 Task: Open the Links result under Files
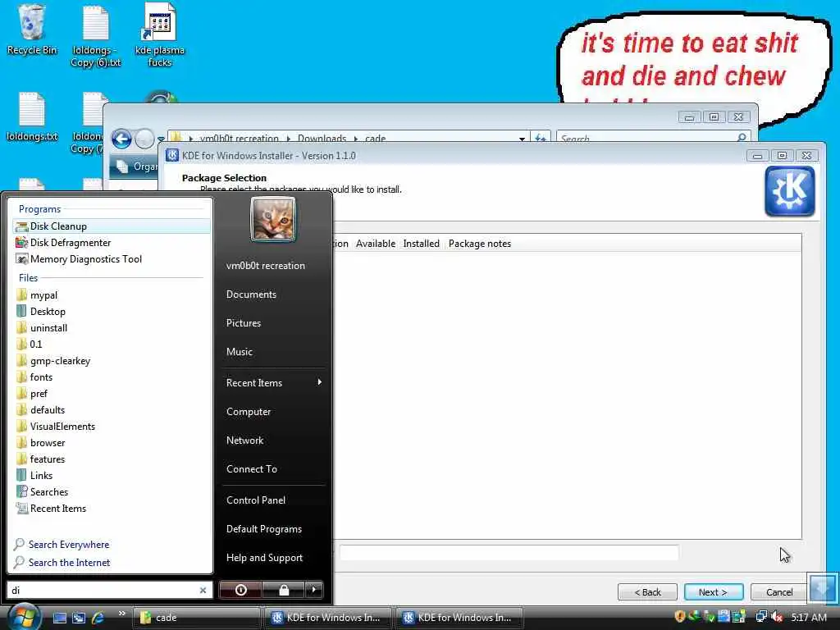pyautogui.click(x=111, y=476)
